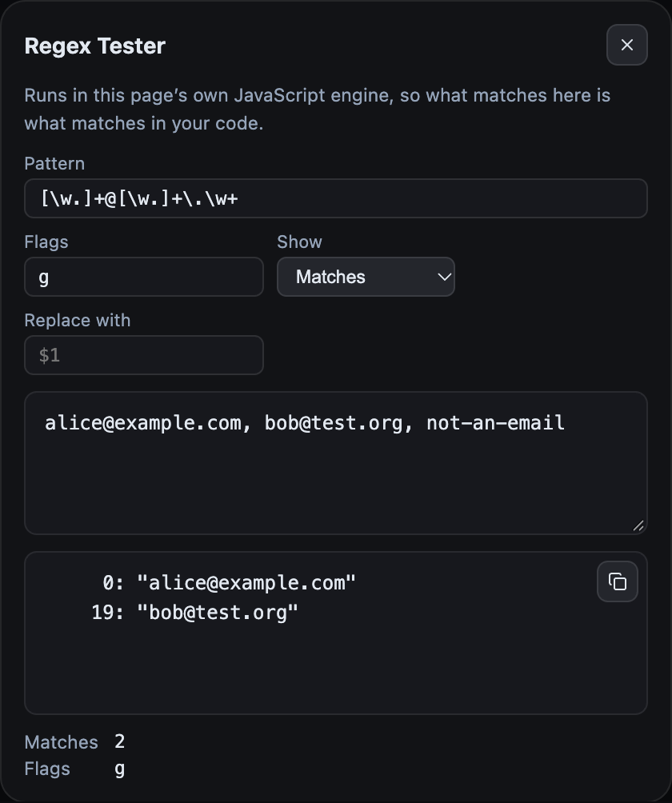Screen dimensions: 672x803
Task: Close the Regex Tester dialog
Action: tap(627, 45)
